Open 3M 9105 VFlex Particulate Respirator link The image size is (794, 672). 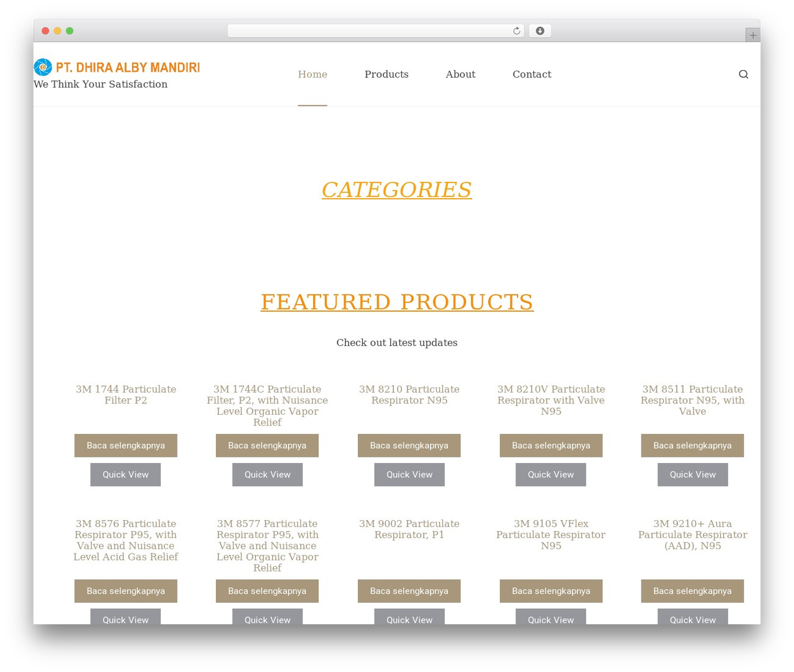tap(551, 534)
